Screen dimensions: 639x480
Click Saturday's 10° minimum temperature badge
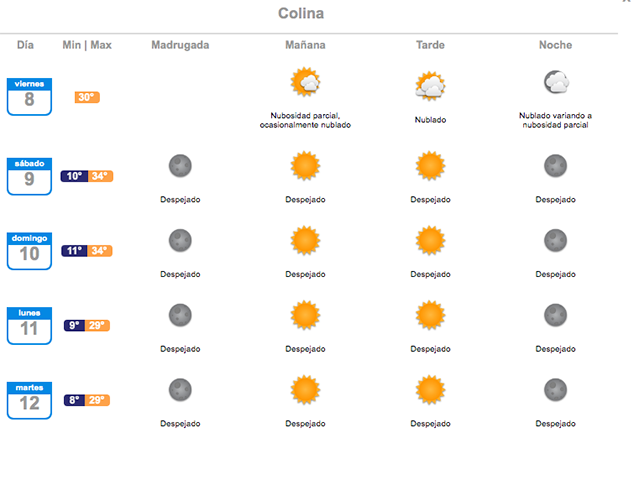pyautogui.click(x=74, y=176)
